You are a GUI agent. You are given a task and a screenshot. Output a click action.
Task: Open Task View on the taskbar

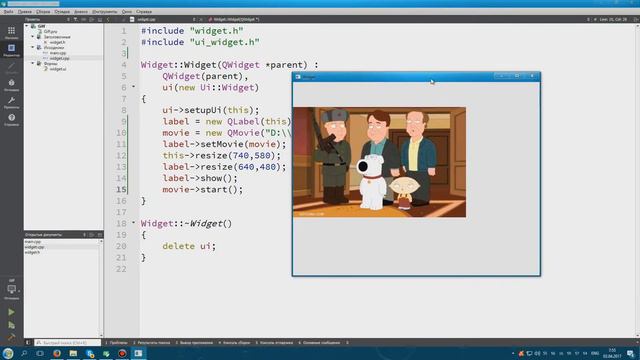(x=40, y=353)
